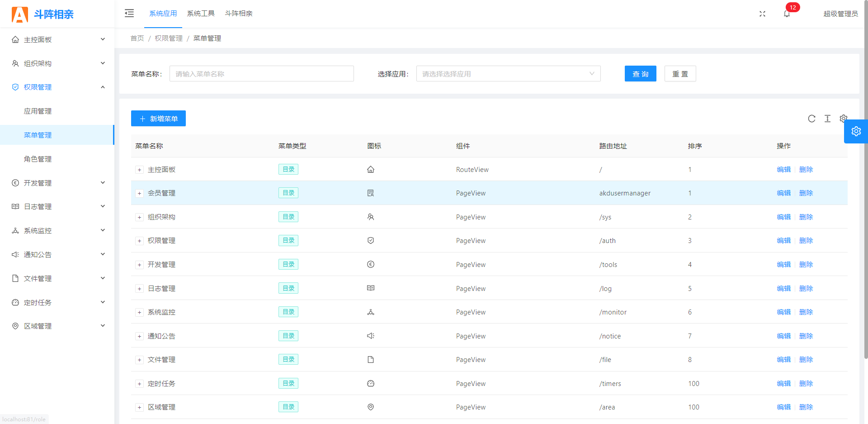868x424 pixels.
Task: Refresh the menu table with reload icon
Action: click(x=811, y=119)
